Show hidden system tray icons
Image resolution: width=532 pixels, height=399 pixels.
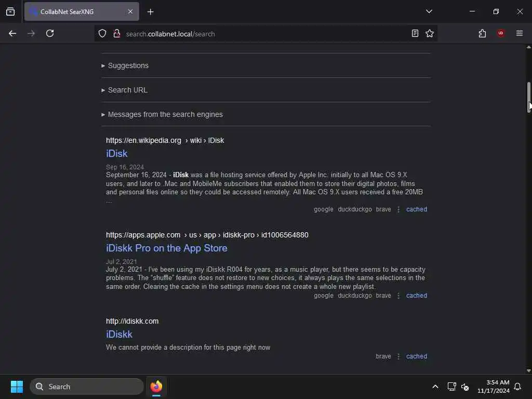coord(435,387)
